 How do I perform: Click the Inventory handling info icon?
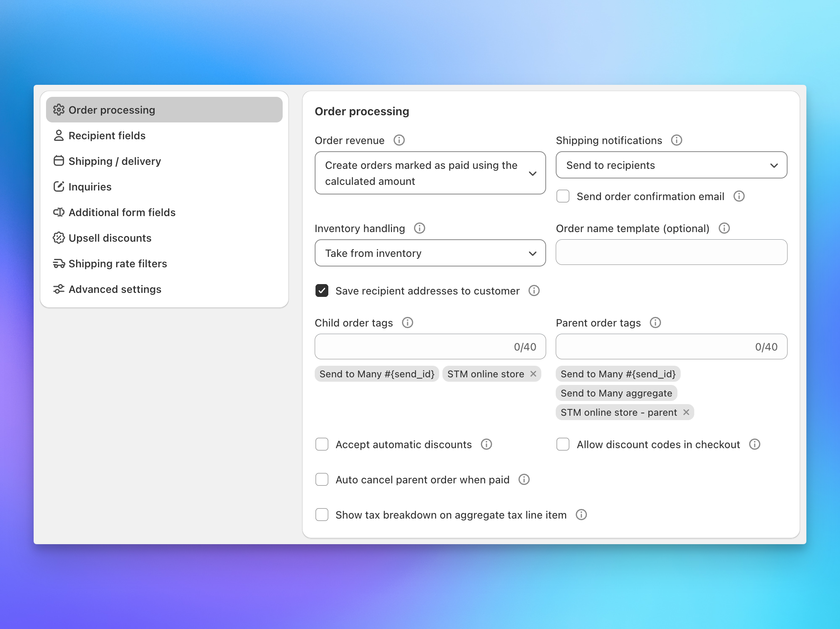tap(420, 228)
